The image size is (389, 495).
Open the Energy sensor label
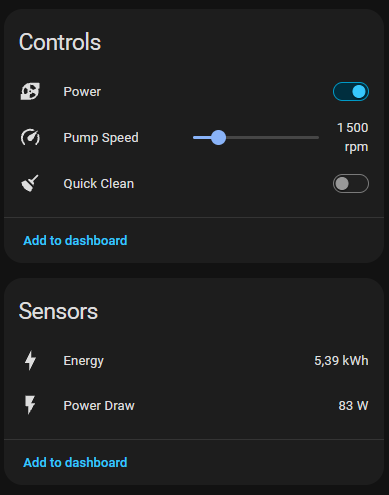point(84,361)
